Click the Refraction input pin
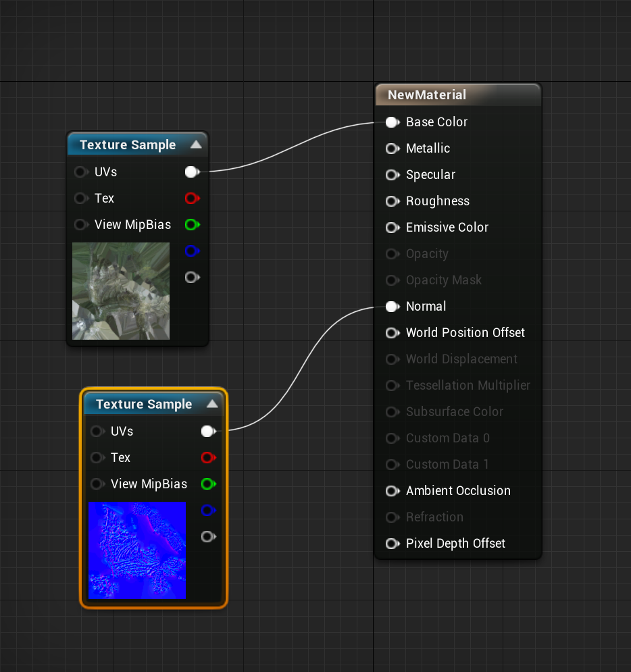Viewport: 631px width, 672px height. pyautogui.click(x=393, y=517)
